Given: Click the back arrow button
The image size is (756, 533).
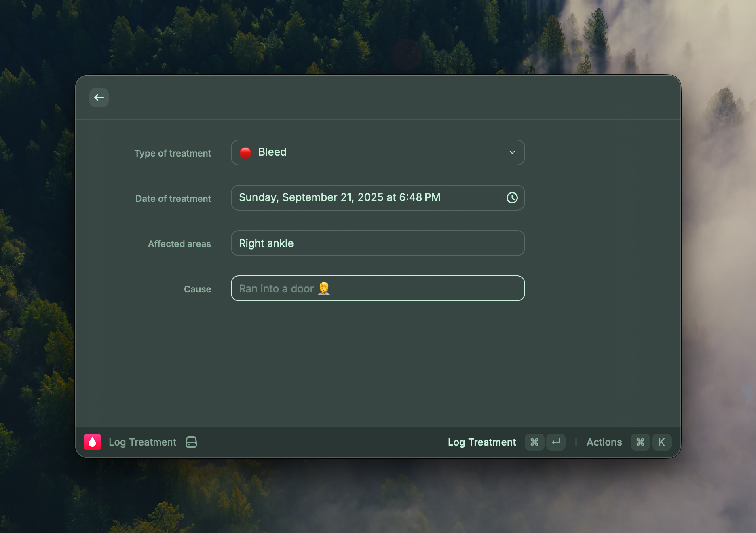Looking at the screenshot, I should pos(99,97).
